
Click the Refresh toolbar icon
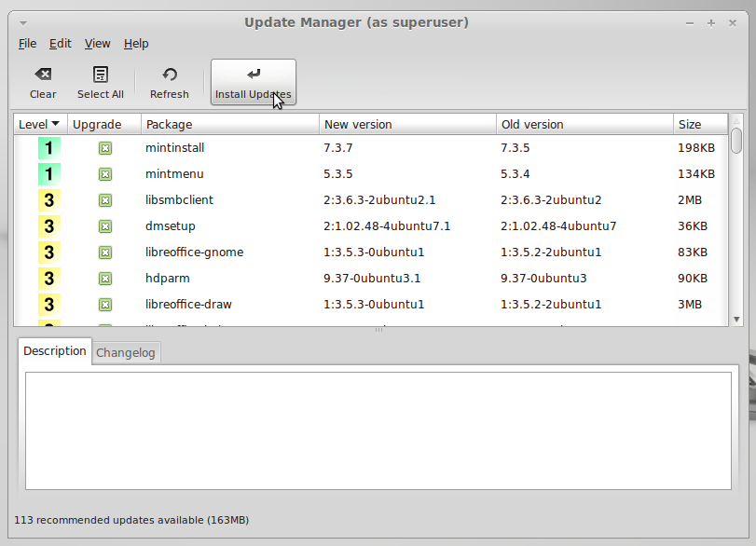pyautogui.click(x=169, y=81)
